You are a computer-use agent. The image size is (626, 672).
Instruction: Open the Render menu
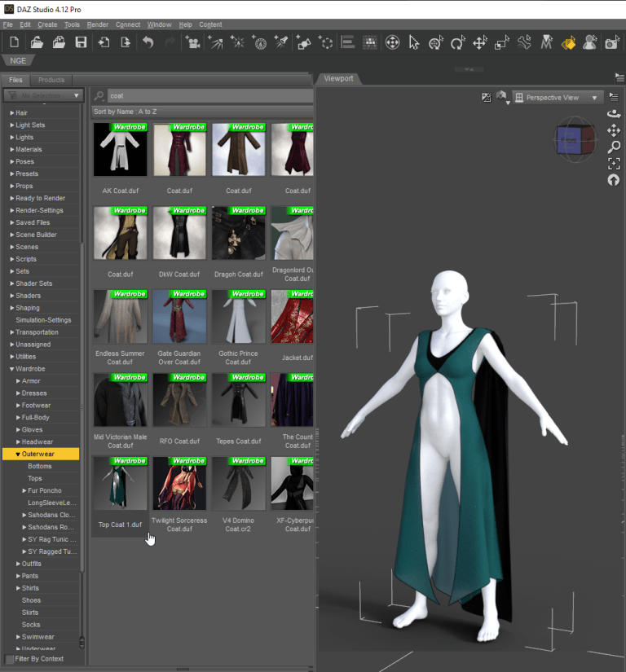(x=98, y=24)
